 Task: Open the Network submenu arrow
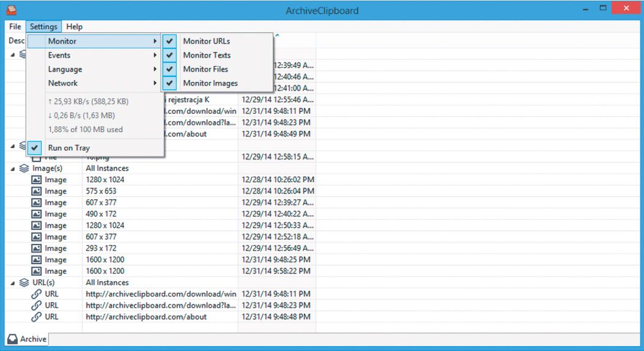(x=155, y=83)
